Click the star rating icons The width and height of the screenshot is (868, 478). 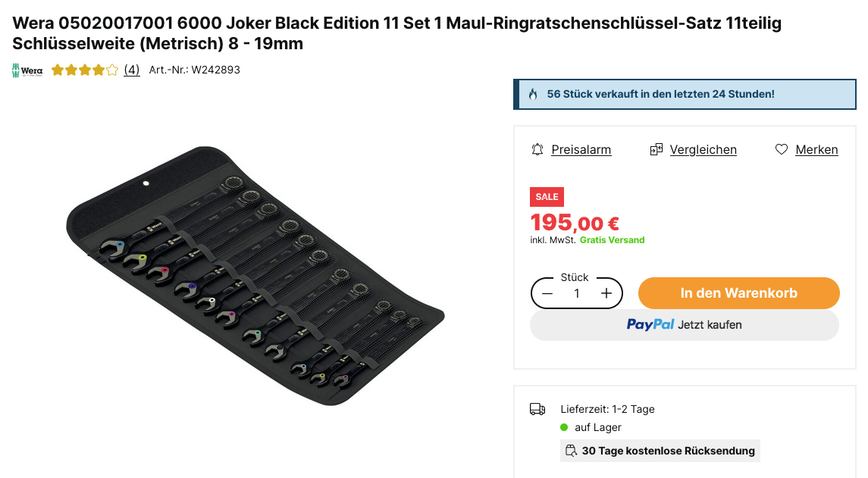[85, 70]
